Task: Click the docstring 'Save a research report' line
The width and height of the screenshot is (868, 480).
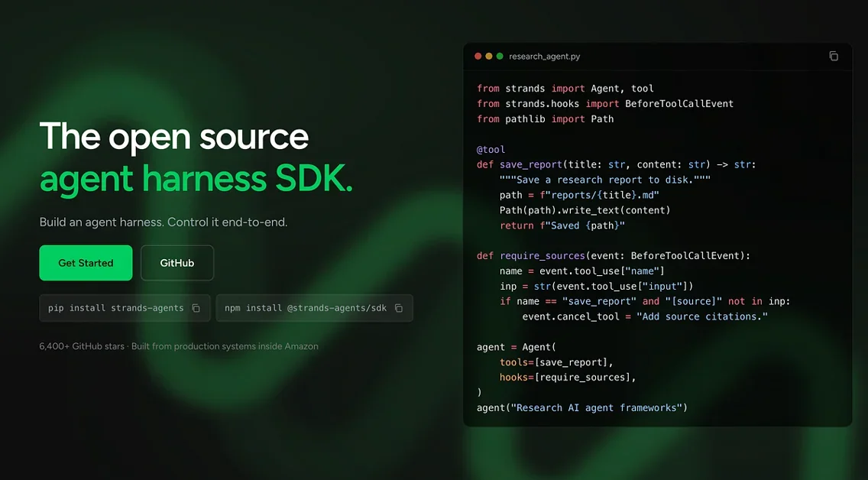Action: 604,180
